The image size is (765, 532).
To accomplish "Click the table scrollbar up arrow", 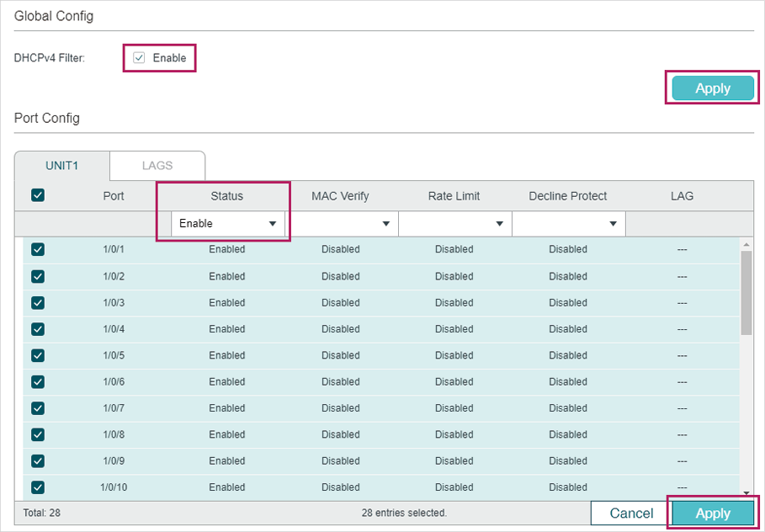I will point(746,244).
